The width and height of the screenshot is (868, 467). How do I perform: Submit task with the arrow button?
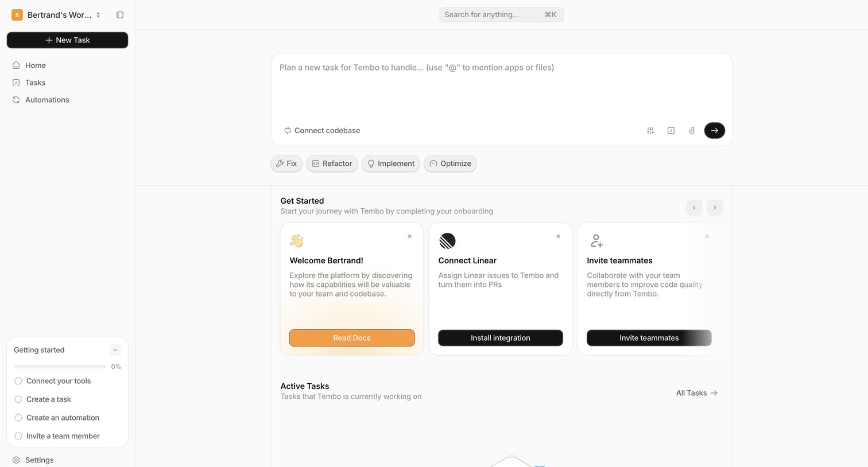(715, 131)
